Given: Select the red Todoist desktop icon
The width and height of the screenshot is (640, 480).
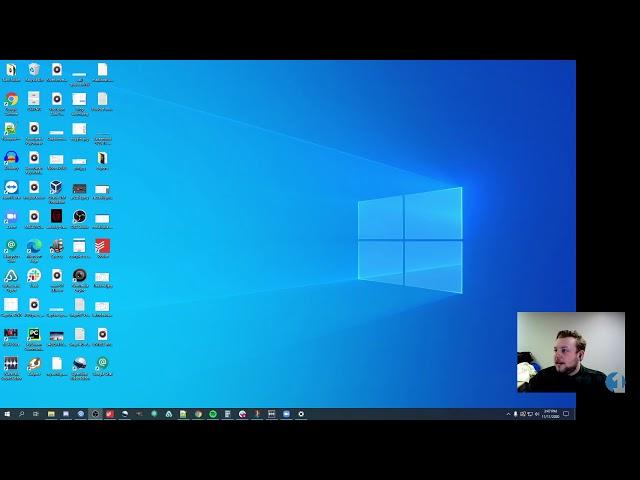Looking at the screenshot, I should [x=102, y=246].
